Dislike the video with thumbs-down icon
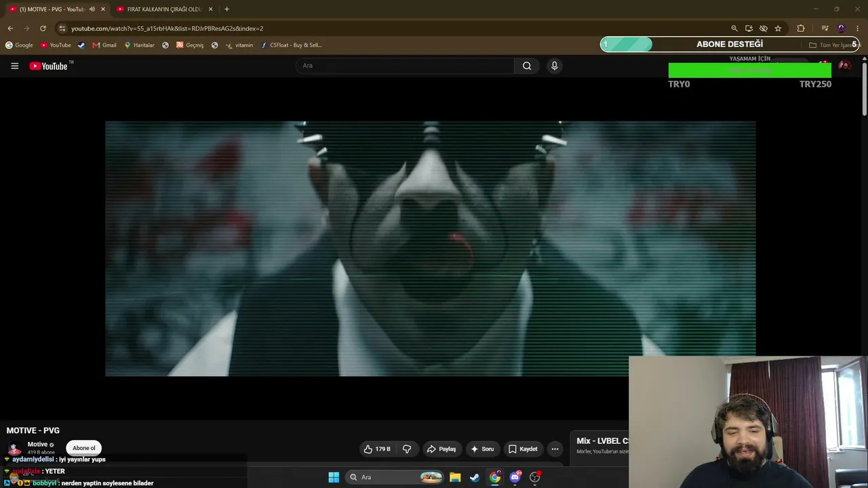Image resolution: width=868 pixels, height=488 pixels. [x=407, y=449]
